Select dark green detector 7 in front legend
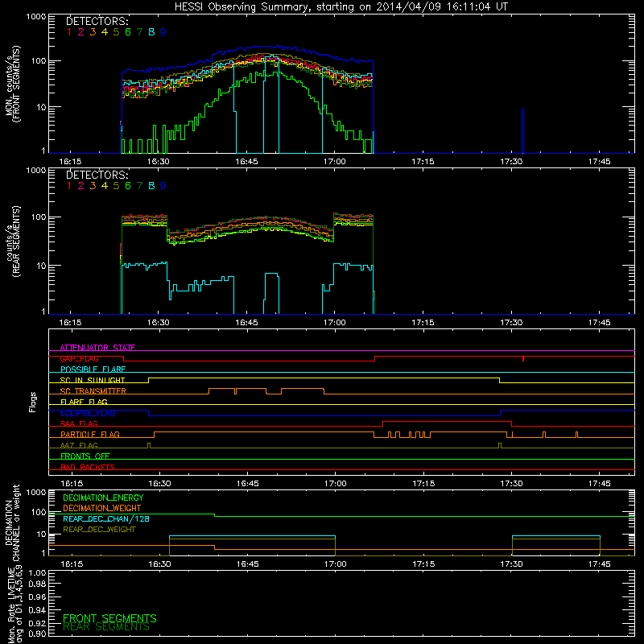Screen dimensions: 644x644 (139, 32)
